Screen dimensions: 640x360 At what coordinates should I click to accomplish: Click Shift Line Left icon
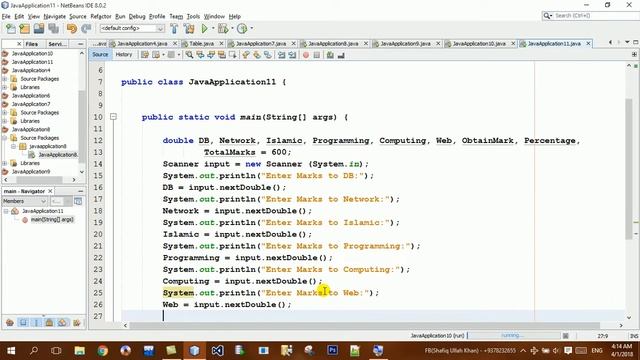tap(282, 55)
